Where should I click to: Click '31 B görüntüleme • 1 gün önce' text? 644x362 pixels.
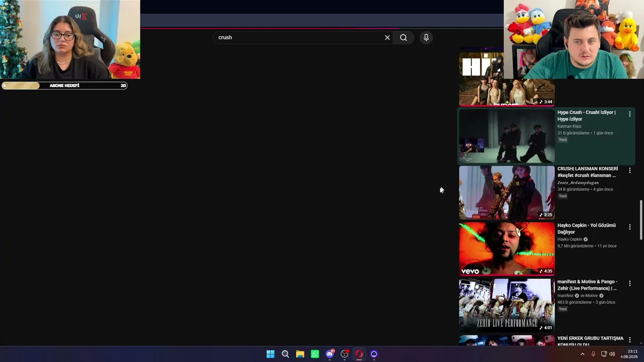click(585, 133)
